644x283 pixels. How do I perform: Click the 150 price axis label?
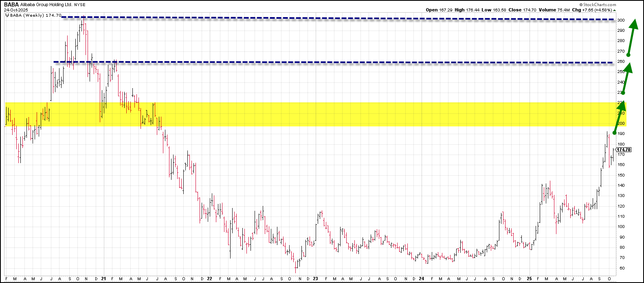click(x=621, y=175)
